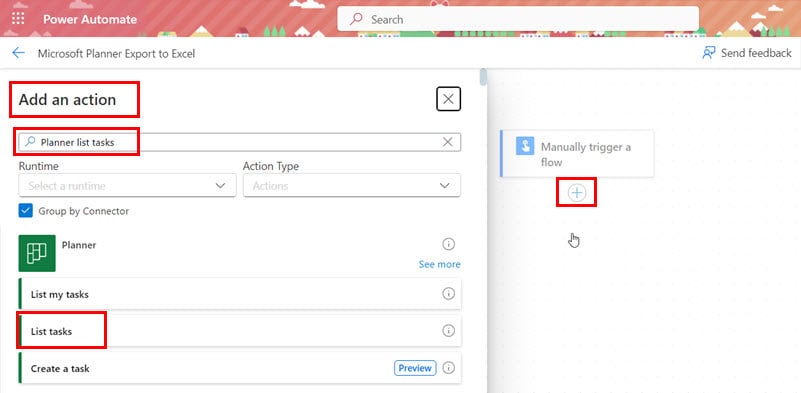This screenshot has width=801, height=393.
Task: Show info for the Planner connector
Action: point(448,244)
